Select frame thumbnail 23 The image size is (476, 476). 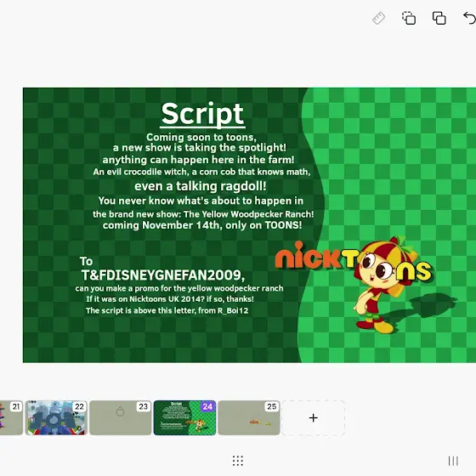pos(121,417)
